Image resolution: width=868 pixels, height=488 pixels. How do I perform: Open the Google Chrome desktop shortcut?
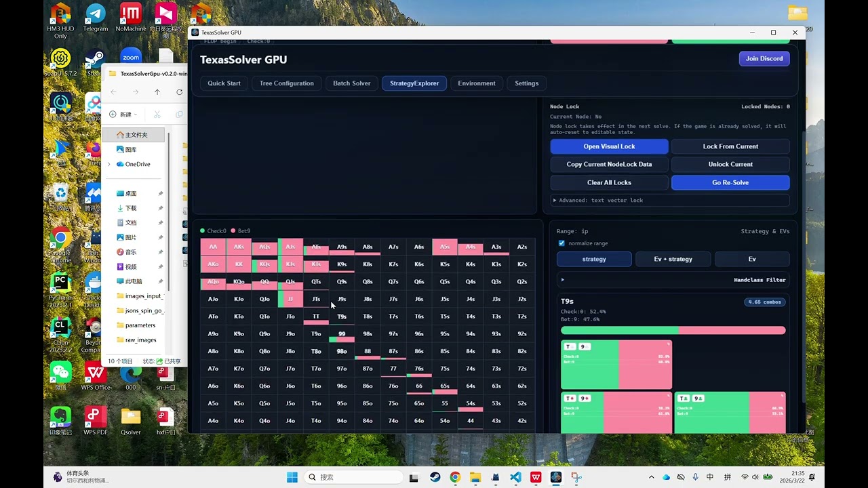(x=60, y=244)
